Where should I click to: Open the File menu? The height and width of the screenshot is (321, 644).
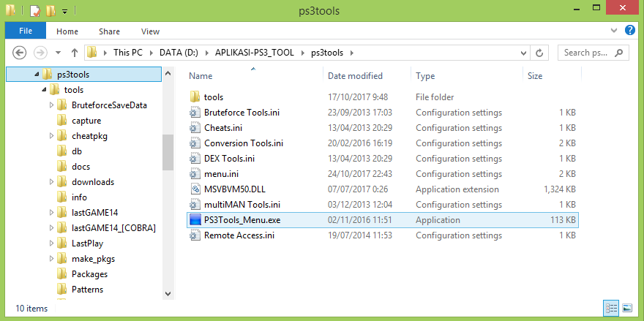[x=26, y=31]
